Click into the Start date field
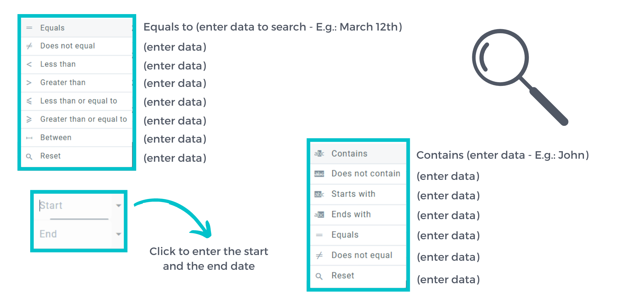Screen dimensions: 644x302 coord(74,205)
